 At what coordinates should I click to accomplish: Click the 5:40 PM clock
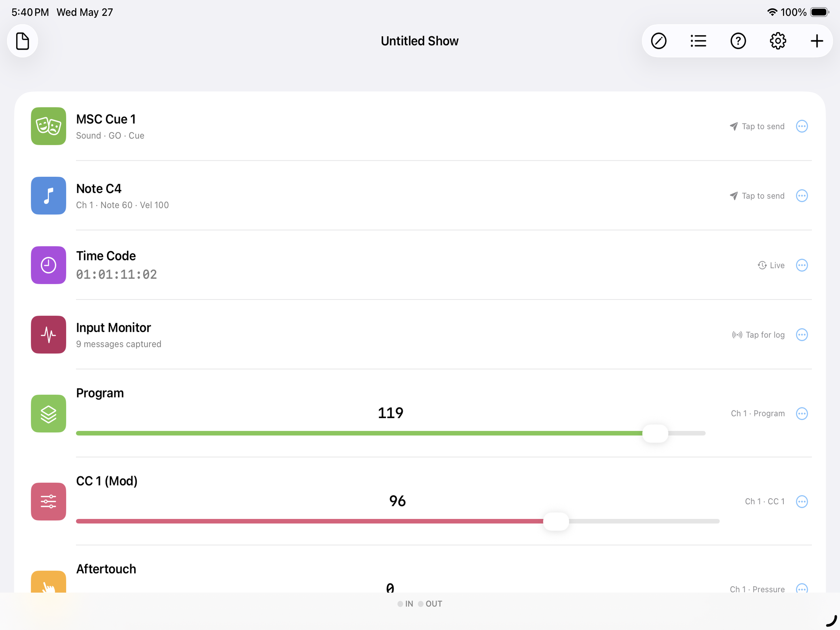30,12
